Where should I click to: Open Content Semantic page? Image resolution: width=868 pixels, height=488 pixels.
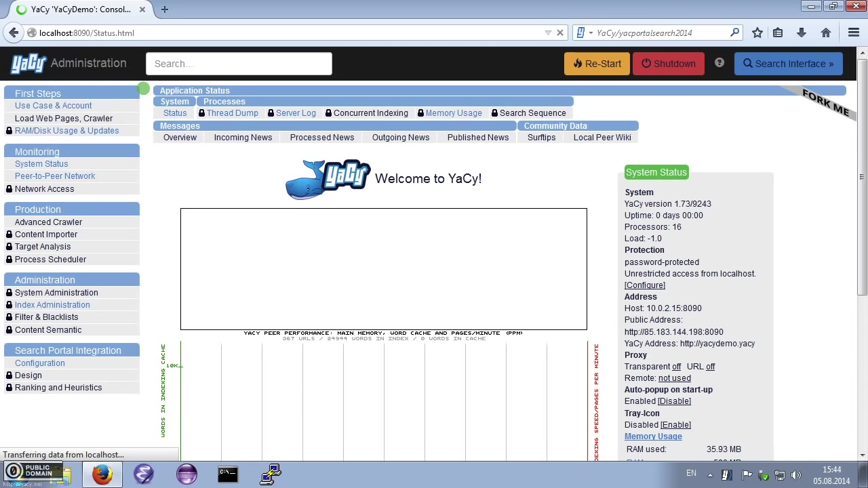tap(48, 330)
